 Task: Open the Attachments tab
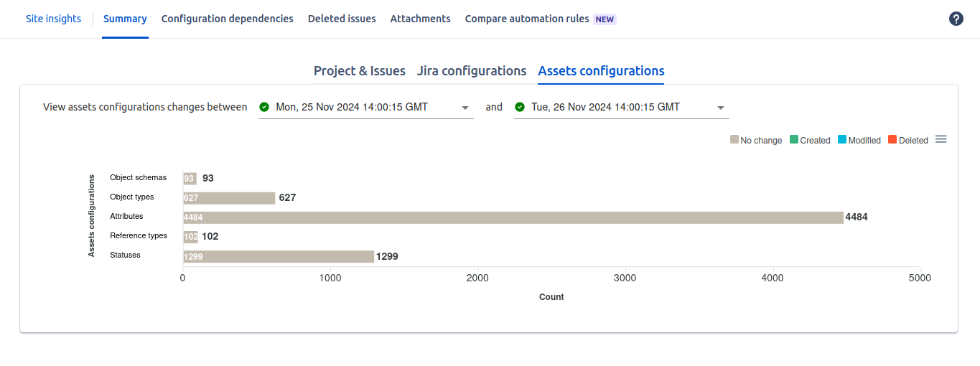pyautogui.click(x=420, y=19)
